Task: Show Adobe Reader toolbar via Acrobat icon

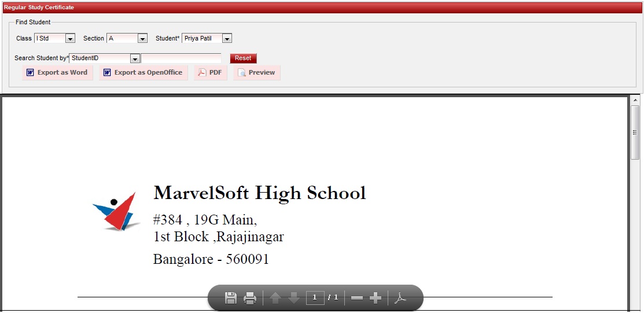Action: coord(401,298)
